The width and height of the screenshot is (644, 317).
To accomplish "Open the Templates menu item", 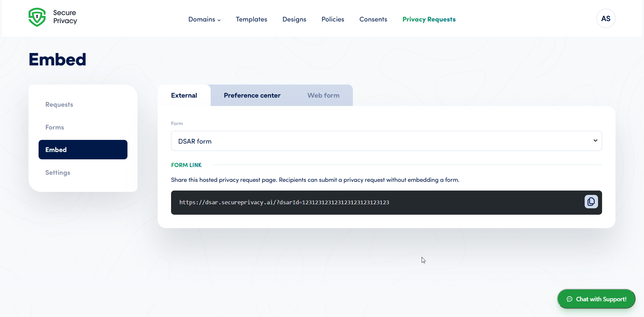I will click(252, 19).
